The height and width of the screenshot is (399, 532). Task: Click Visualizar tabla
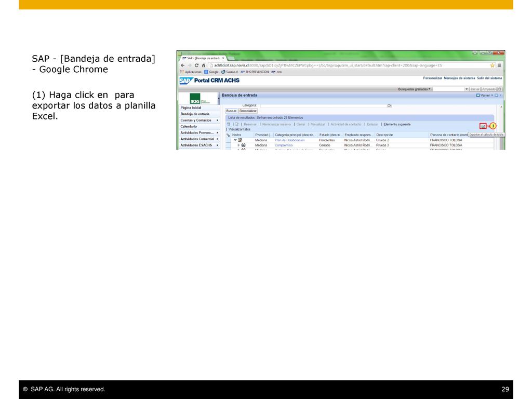pos(239,129)
